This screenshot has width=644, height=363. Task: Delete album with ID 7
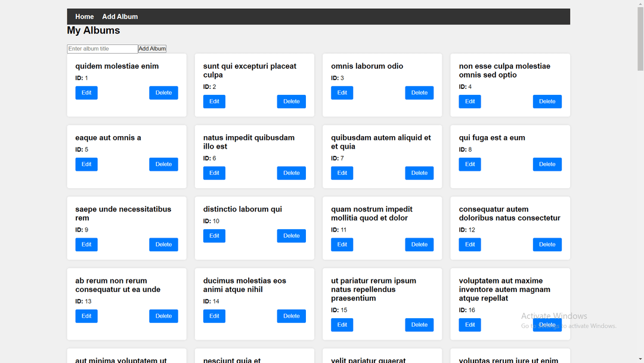tap(419, 173)
